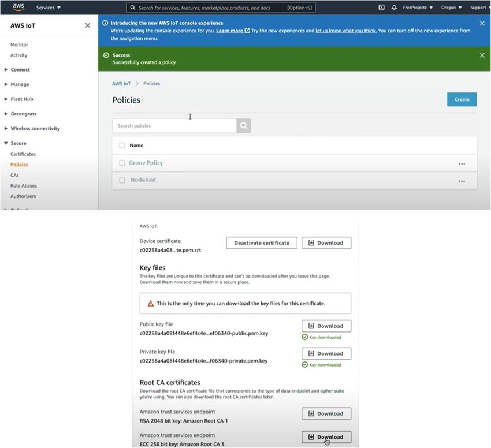Open the actions menu for NodeRed

pyautogui.click(x=462, y=180)
